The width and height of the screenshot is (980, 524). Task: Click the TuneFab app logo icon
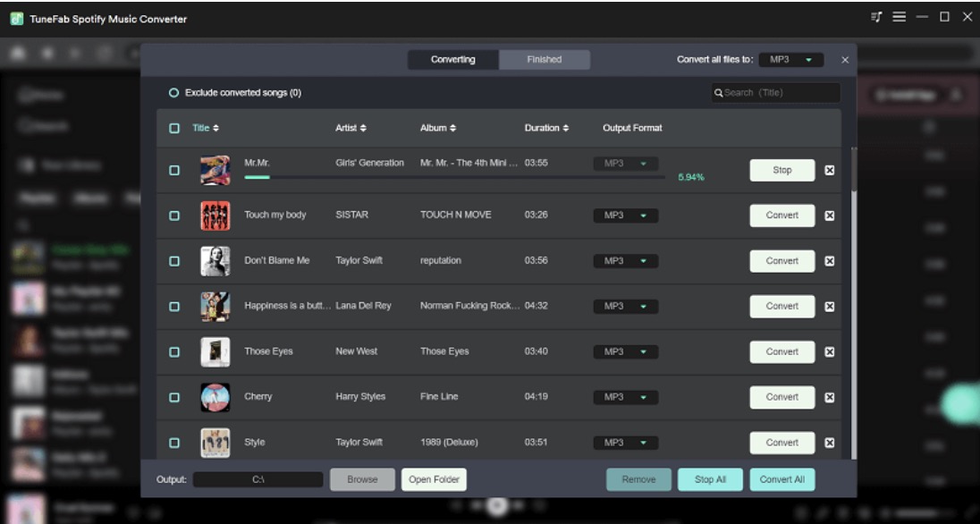pos(16,19)
